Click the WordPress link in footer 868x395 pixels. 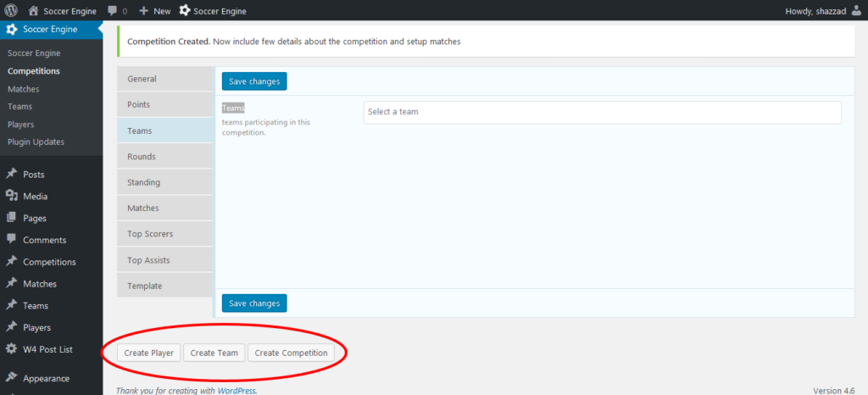(x=236, y=391)
